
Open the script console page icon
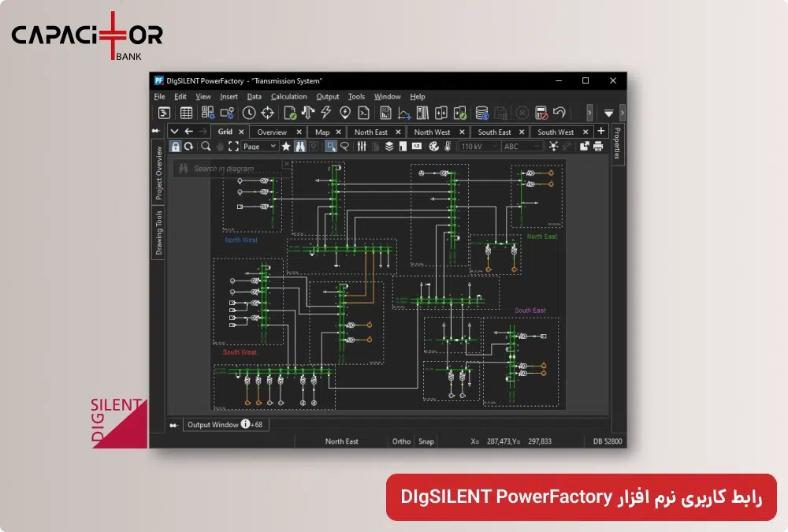point(363,113)
